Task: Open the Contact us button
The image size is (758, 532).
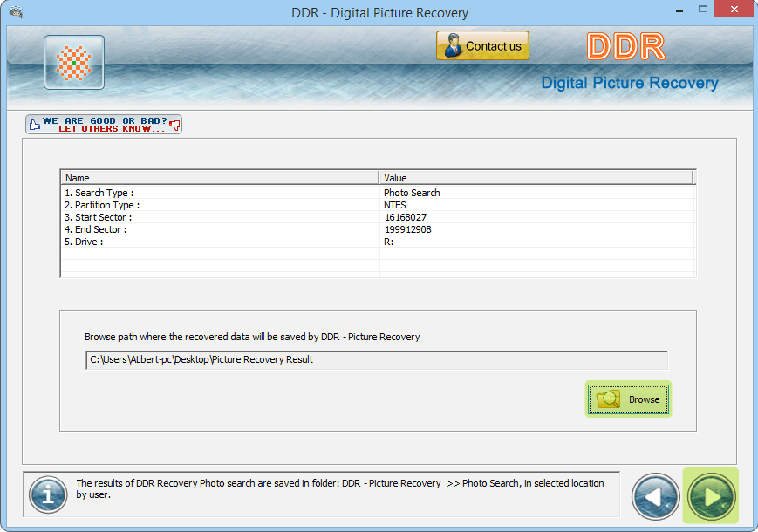Action: (x=482, y=45)
